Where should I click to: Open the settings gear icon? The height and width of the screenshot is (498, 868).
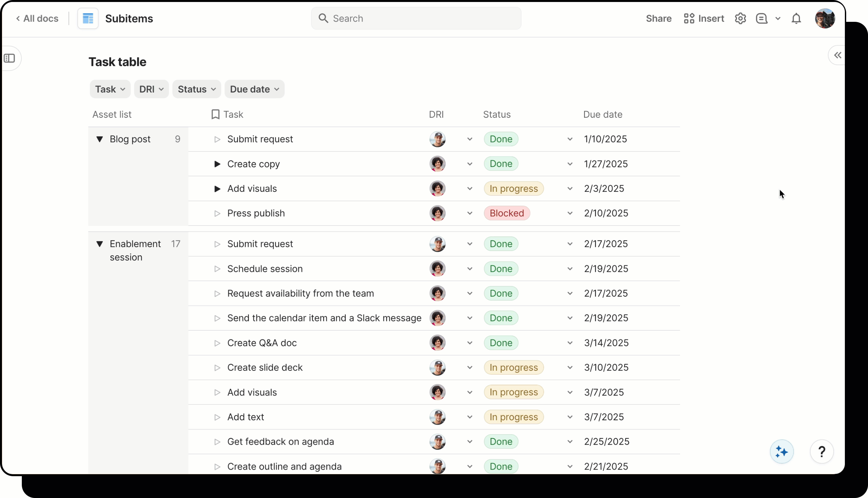click(x=740, y=19)
